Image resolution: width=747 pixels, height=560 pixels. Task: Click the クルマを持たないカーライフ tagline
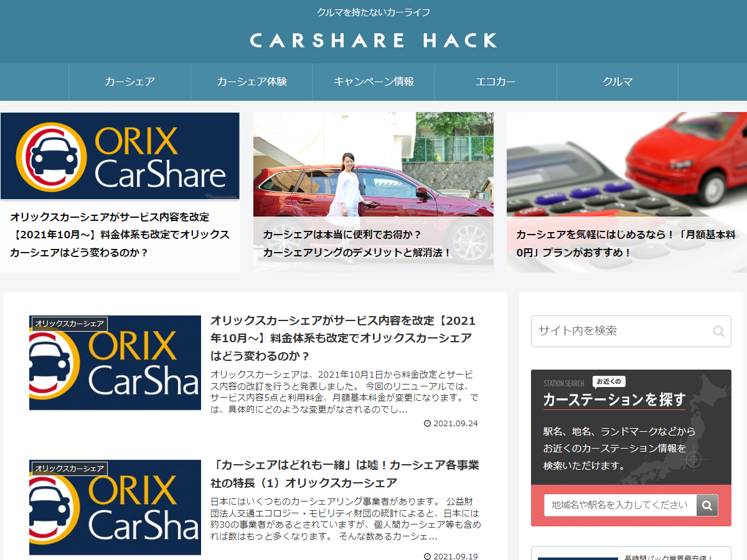tap(374, 12)
